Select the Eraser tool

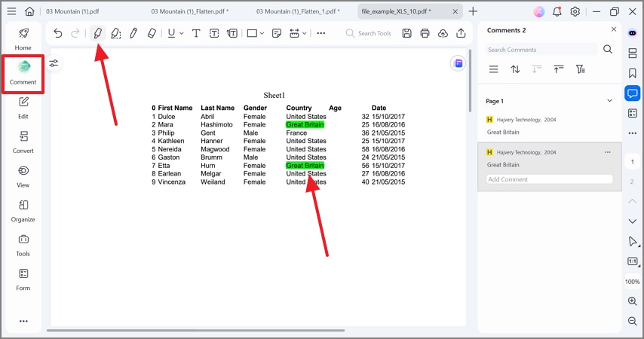coord(152,33)
